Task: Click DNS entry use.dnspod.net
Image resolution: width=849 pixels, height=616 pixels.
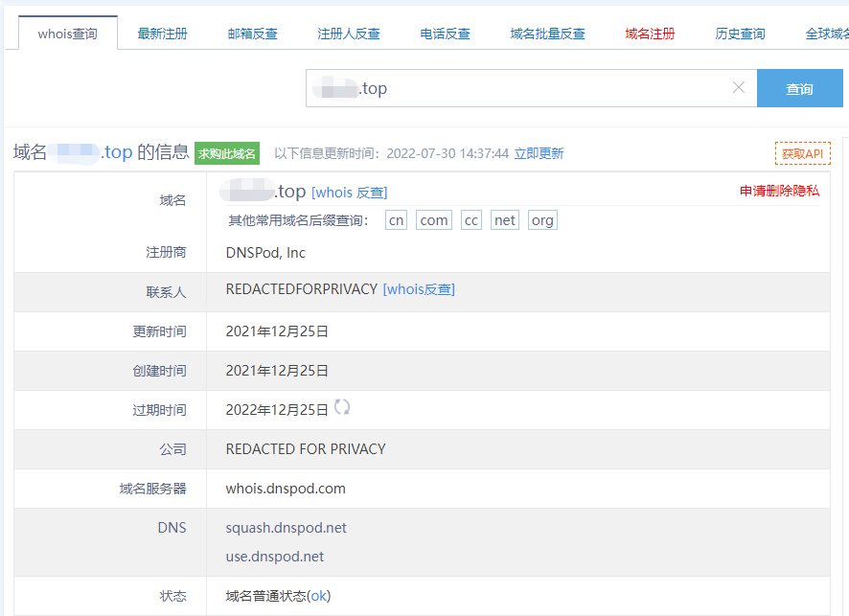Action: click(x=274, y=557)
